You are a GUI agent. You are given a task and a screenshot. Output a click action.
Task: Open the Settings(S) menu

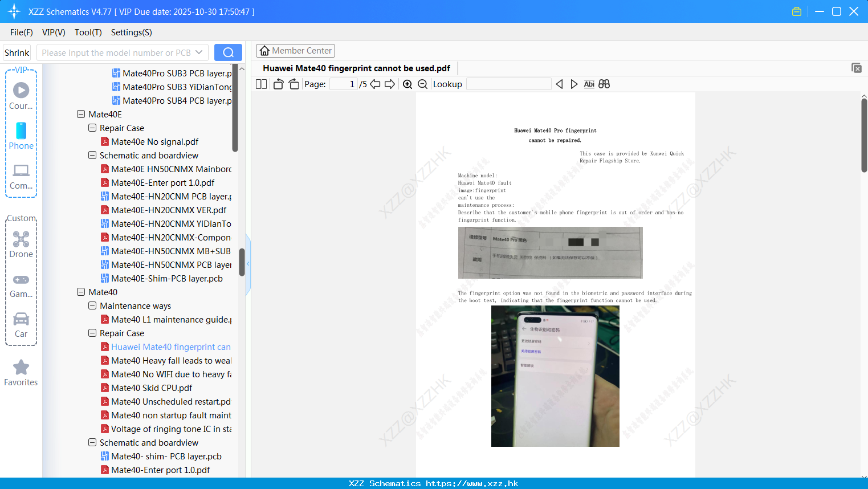click(x=131, y=32)
